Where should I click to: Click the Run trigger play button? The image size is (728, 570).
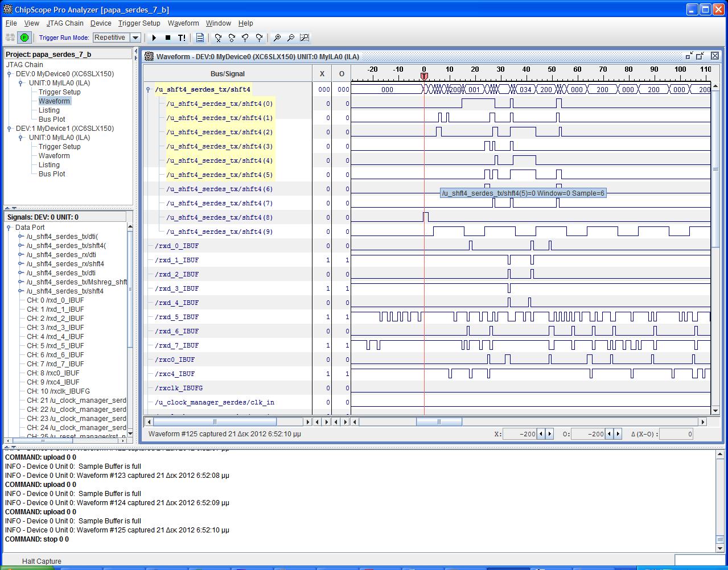(154, 38)
